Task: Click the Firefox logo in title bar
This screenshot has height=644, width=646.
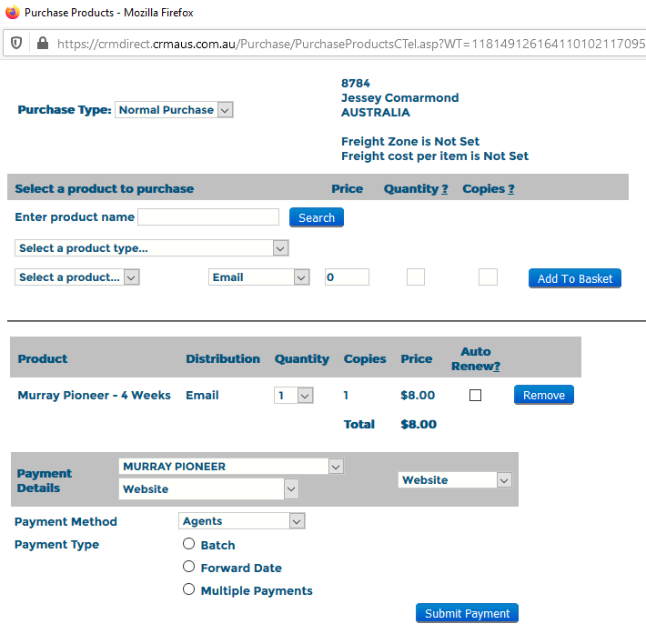Action: pyautogui.click(x=13, y=13)
